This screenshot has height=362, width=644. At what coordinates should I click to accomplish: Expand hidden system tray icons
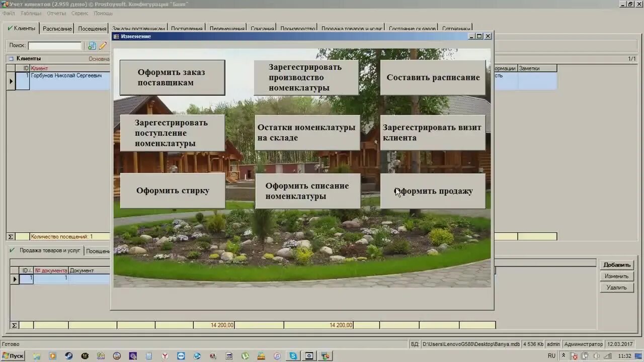563,356
